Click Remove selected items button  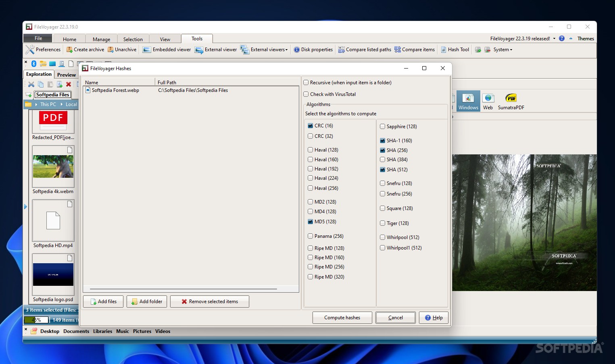point(209,302)
